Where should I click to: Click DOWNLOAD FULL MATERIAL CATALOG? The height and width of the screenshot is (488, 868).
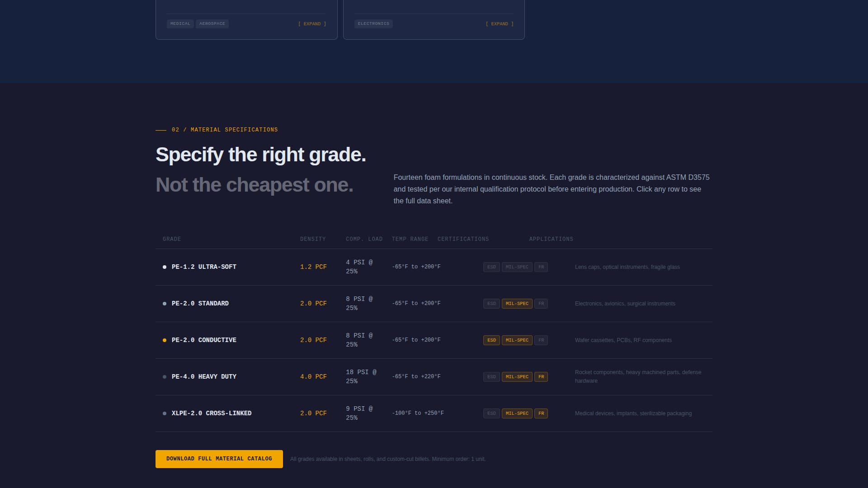click(x=219, y=459)
